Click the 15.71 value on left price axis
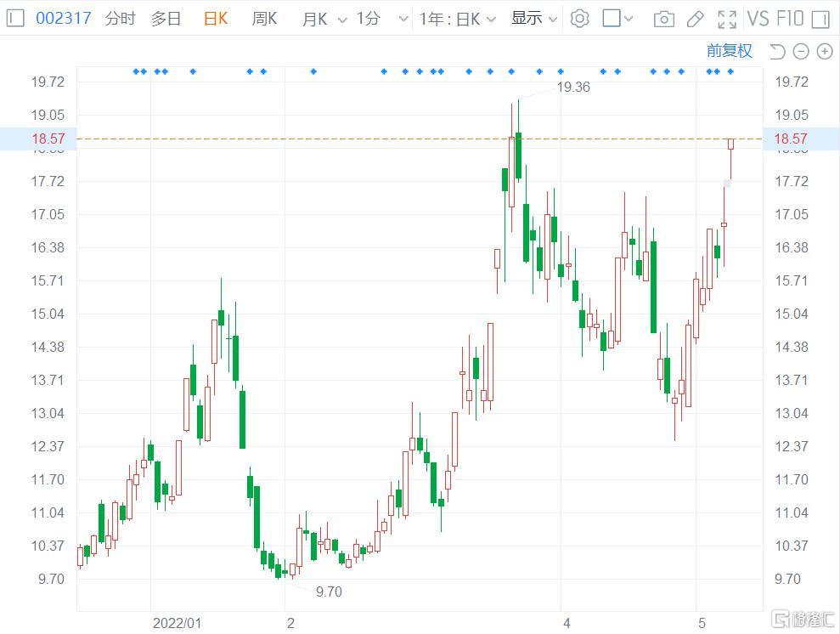Screen dimensions: 840x634 point(48,280)
